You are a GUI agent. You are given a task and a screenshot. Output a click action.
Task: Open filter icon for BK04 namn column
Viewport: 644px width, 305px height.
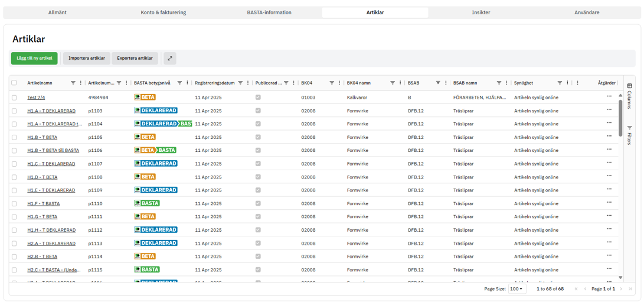(x=392, y=83)
